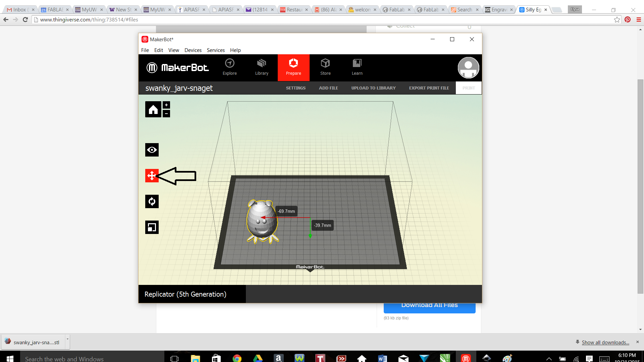Click the browser page vertical scrollbar
Screen dimensions: 644x362
click(640, 186)
